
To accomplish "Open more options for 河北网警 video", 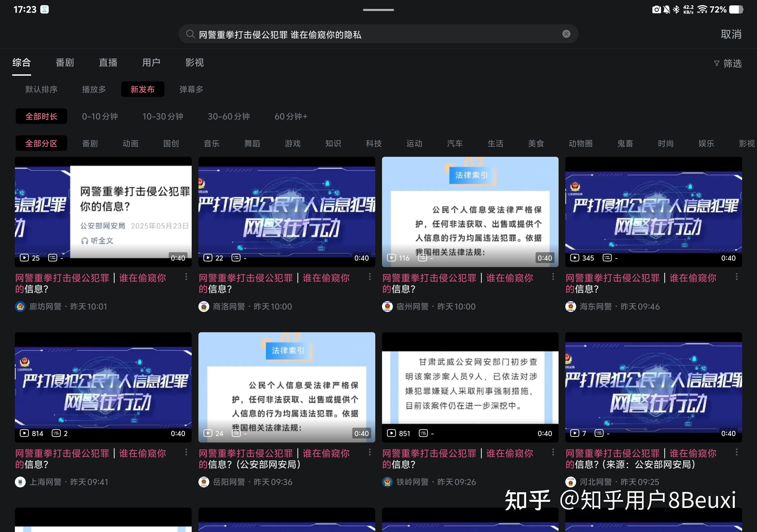I will click(x=736, y=452).
